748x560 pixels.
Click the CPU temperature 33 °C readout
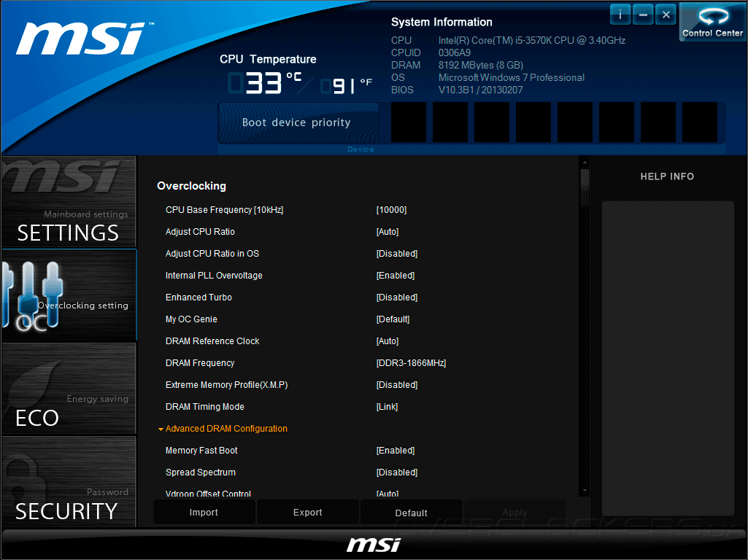265,83
